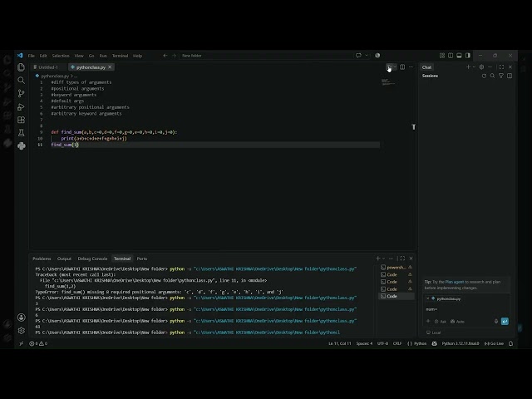Open the Extensions view
Screen dimensions: 532x399
[x=21, y=120]
